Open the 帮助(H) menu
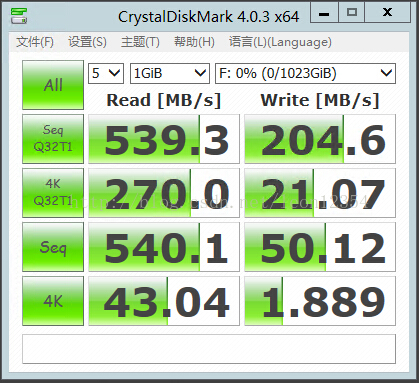Image resolution: width=419 pixels, height=383 pixels. tap(194, 42)
